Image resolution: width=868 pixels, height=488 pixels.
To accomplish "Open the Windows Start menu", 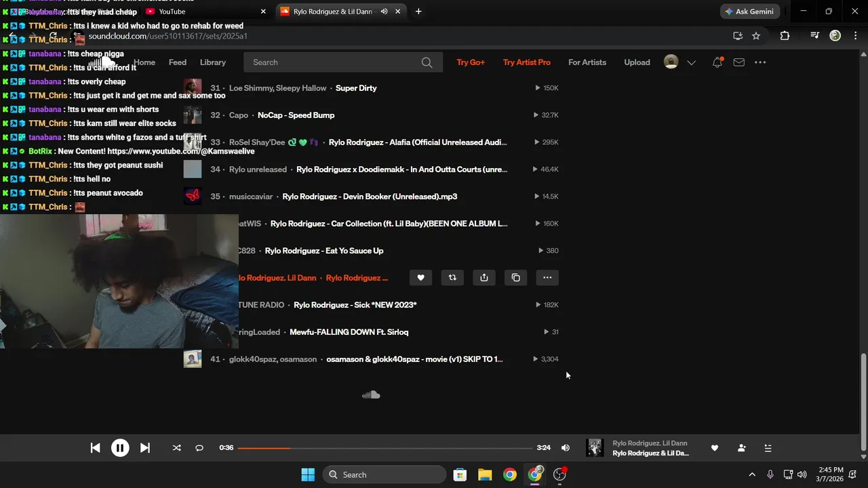I will tap(307, 474).
